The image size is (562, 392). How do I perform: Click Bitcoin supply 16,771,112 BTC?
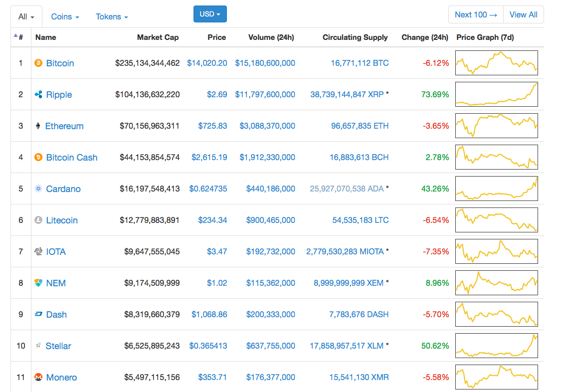click(x=360, y=63)
